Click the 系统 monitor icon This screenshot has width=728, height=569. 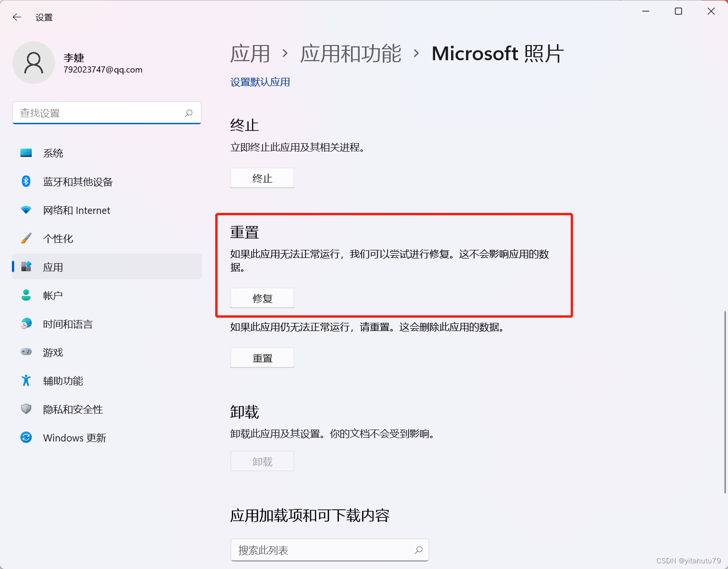[26, 153]
